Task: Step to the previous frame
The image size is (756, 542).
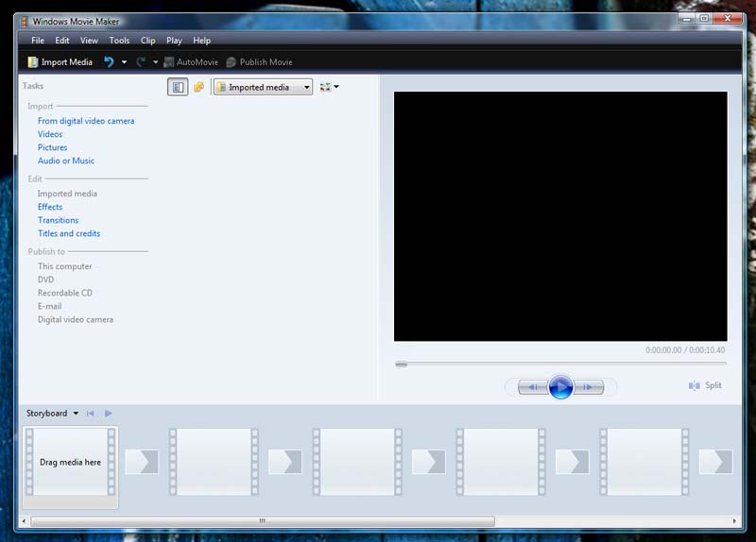Action: pos(533,387)
